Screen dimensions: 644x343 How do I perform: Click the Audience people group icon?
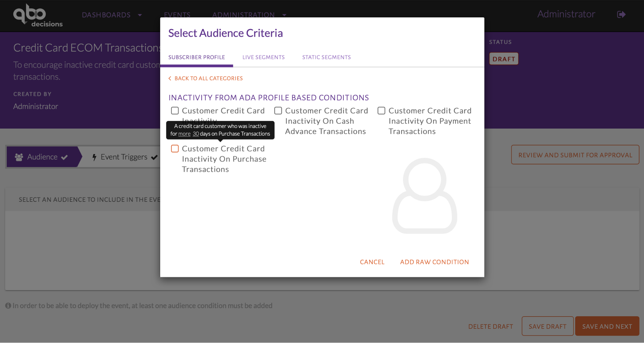click(x=19, y=157)
